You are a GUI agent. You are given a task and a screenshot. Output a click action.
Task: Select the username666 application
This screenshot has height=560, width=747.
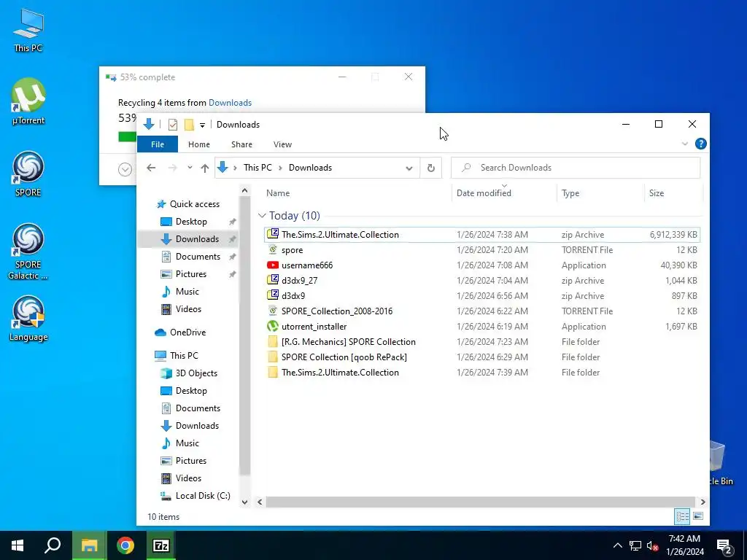(482, 265)
